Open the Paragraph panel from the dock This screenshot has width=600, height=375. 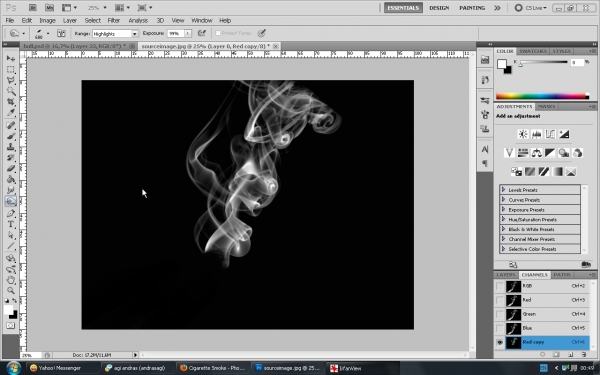(x=485, y=163)
